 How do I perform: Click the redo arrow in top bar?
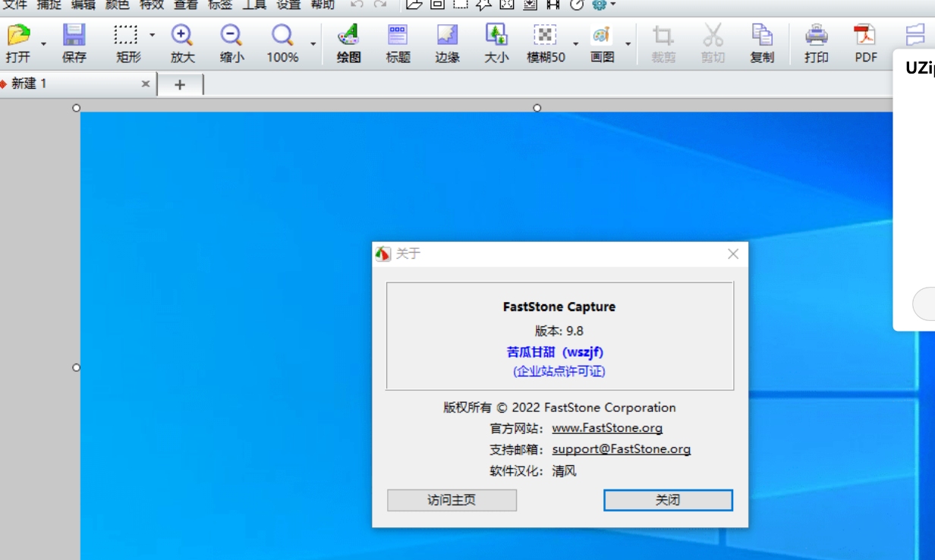(379, 5)
